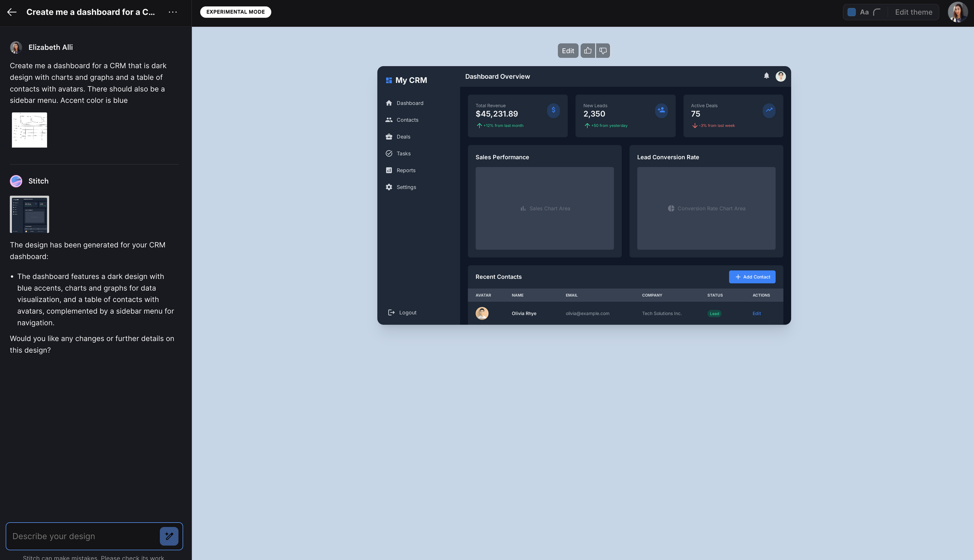This screenshot has height=560, width=974.
Task: Give the generated design a thumbs down
Action: pyautogui.click(x=602, y=50)
